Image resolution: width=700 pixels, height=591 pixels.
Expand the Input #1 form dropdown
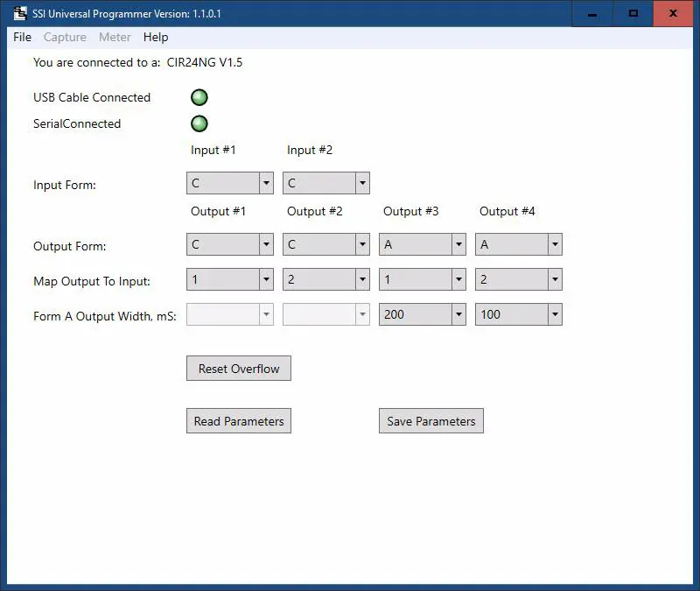[230, 183]
